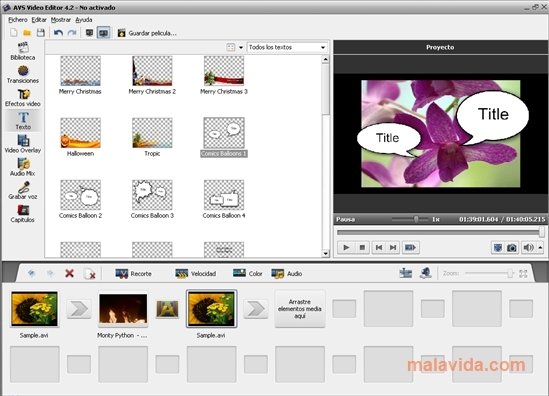
Task: Select the Comics Balloon 4 preset
Action: [x=224, y=199]
